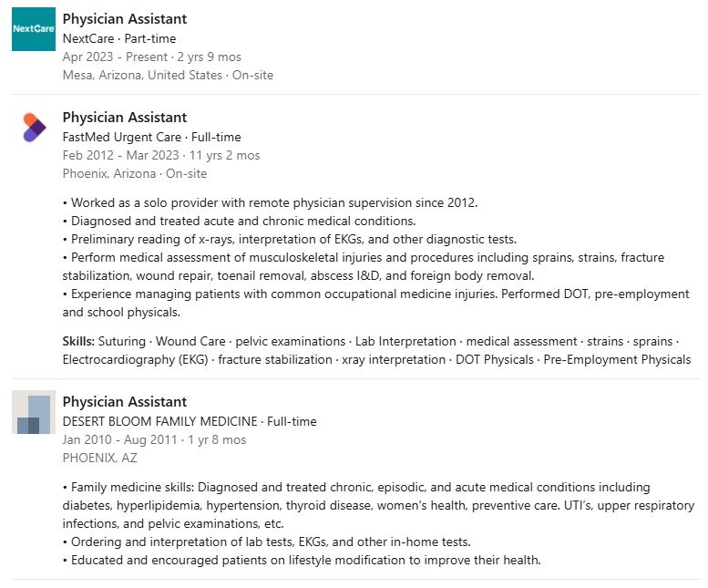Click the NextCare company logo
The height and width of the screenshot is (588, 708).
click(x=34, y=29)
